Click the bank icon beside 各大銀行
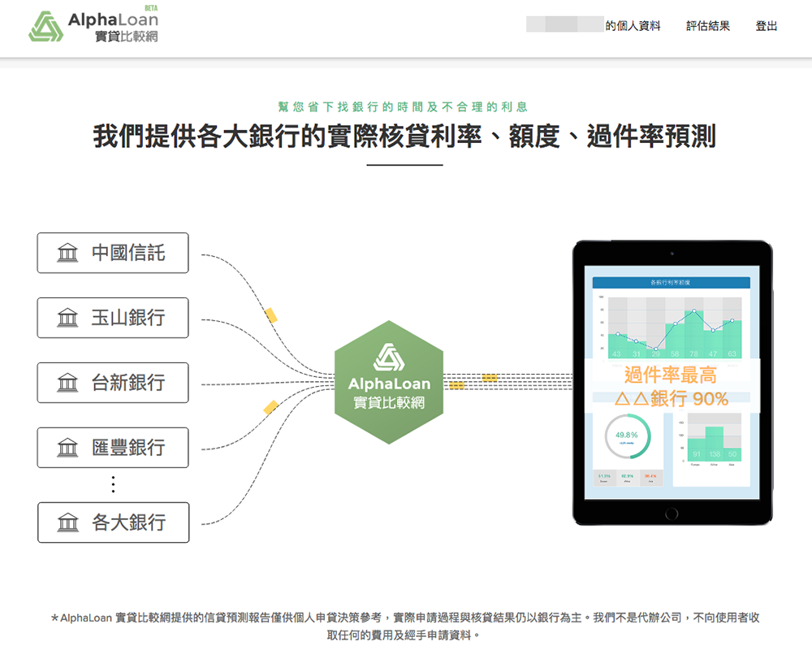Viewport: 812px width, 659px height. click(67, 522)
